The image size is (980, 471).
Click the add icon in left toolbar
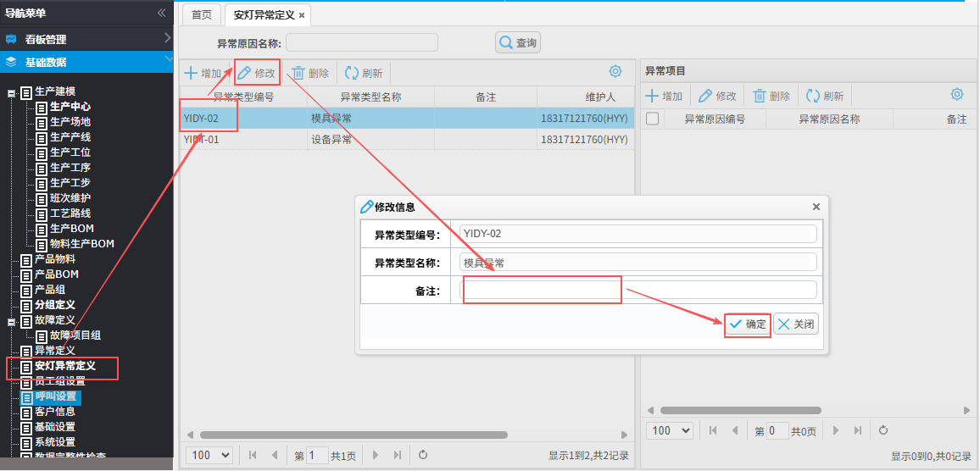(192, 74)
